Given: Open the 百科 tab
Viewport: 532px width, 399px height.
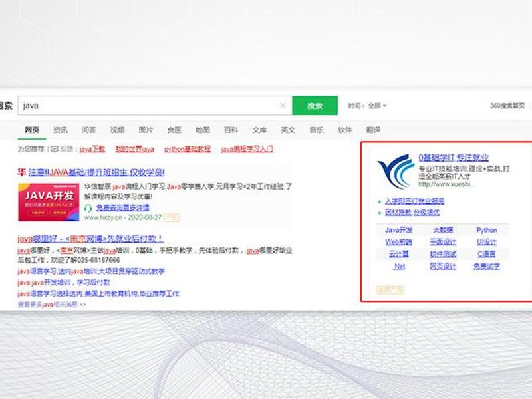Looking at the screenshot, I should [x=231, y=130].
